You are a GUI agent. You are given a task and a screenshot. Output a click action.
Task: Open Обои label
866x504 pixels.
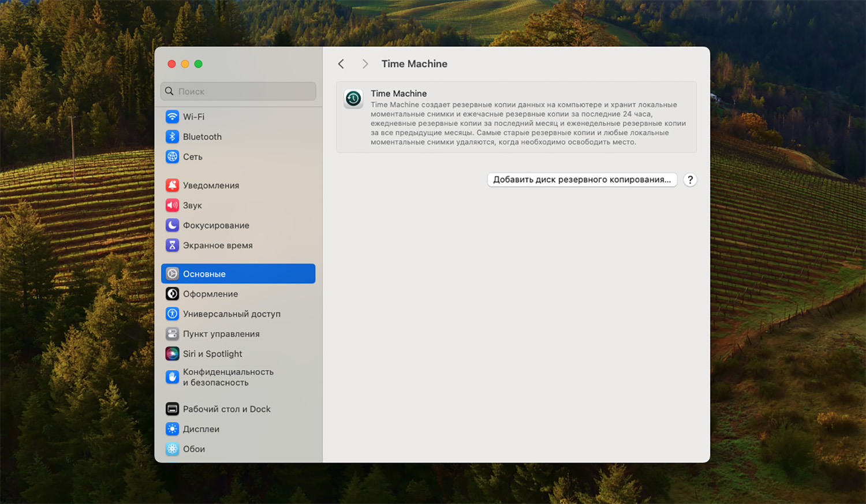coord(194,449)
